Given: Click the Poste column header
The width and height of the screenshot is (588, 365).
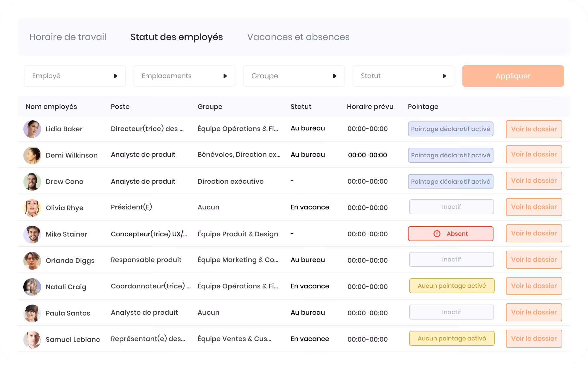Looking at the screenshot, I should point(120,107).
